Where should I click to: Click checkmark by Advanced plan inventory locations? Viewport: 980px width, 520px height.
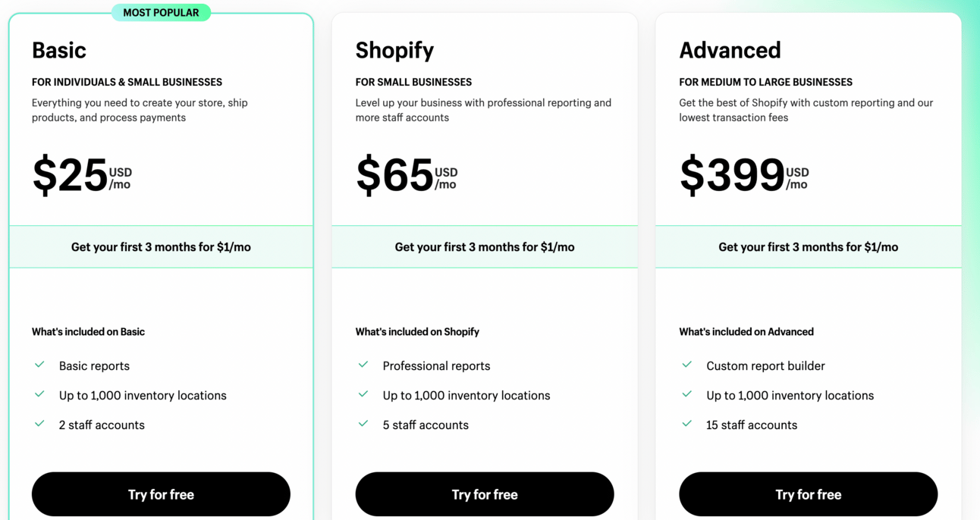coord(687,394)
